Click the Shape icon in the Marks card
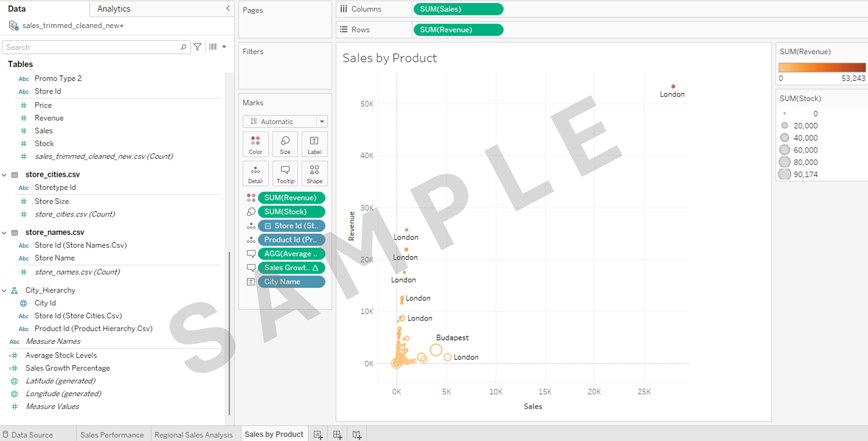 point(314,173)
